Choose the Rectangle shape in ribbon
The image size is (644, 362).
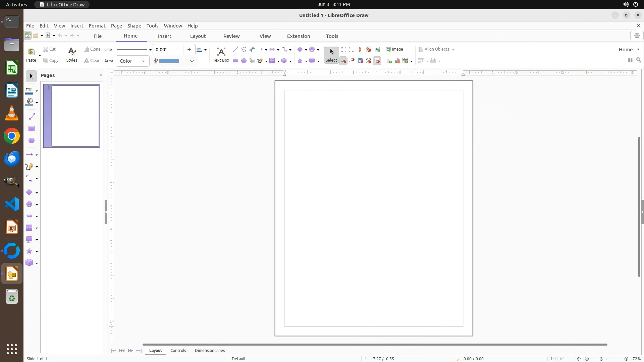(x=235, y=61)
